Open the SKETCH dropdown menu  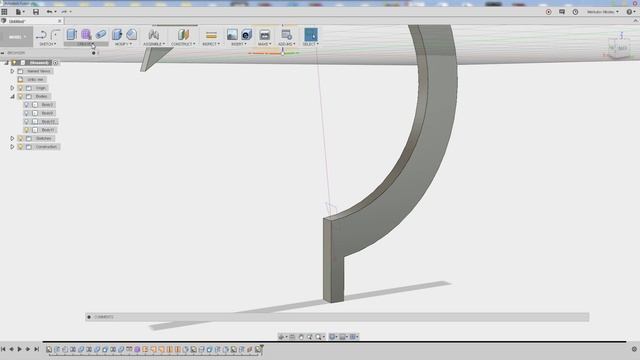tap(48, 44)
